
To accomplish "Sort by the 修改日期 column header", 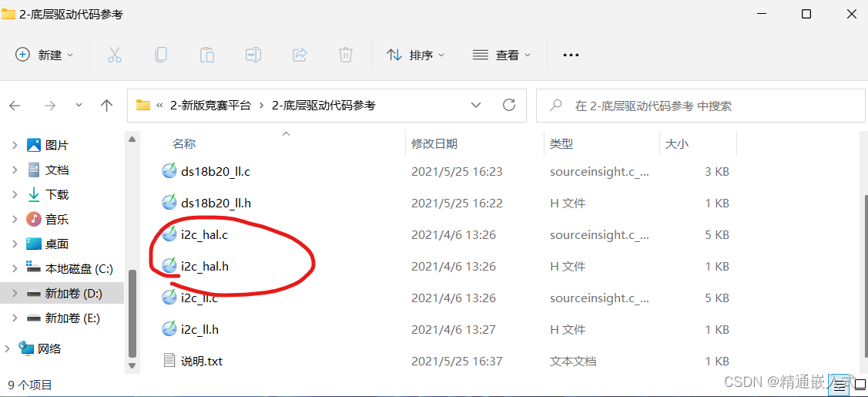I will tap(434, 144).
